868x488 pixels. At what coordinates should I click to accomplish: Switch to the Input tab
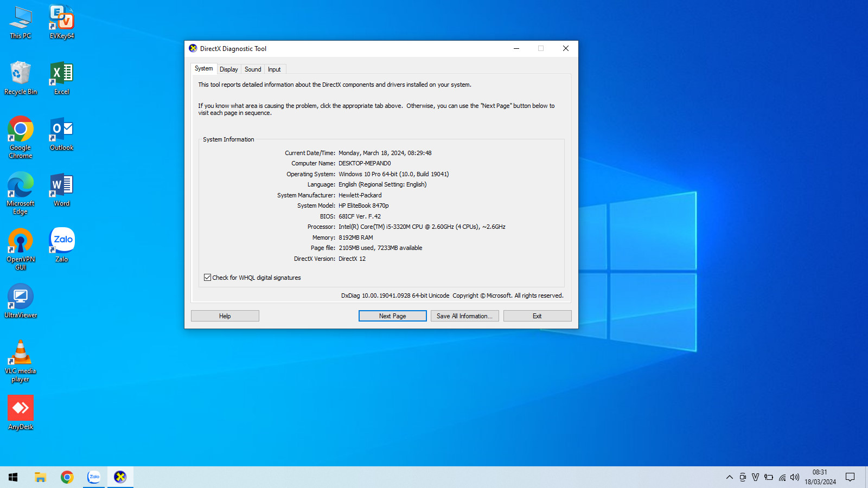(x=275, y=69)
